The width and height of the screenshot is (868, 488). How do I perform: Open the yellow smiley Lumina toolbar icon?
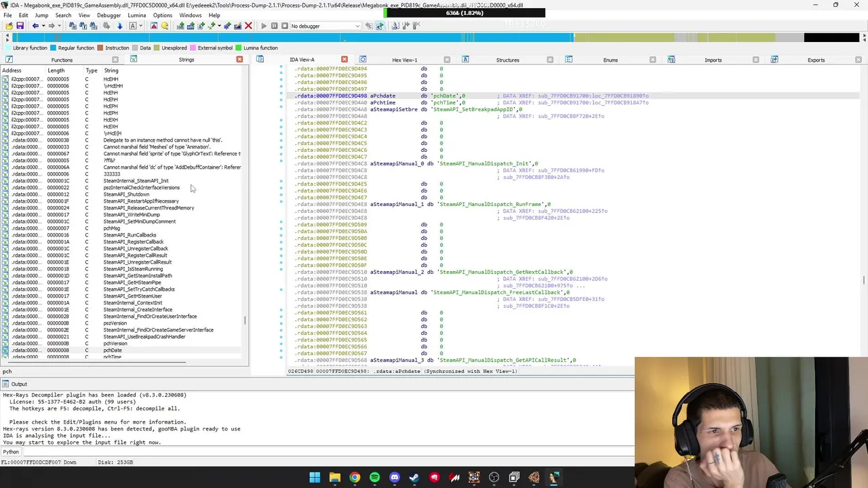pos(165,26)
